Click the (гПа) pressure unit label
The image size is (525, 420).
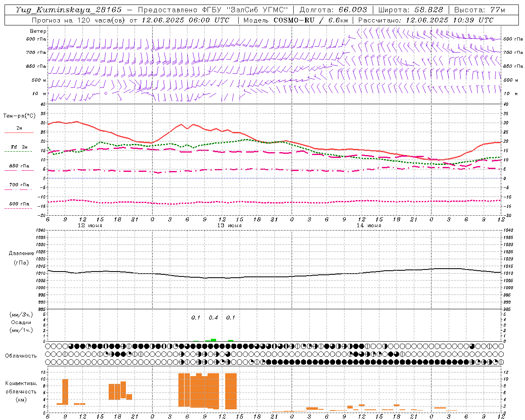(x=21, y=263)
